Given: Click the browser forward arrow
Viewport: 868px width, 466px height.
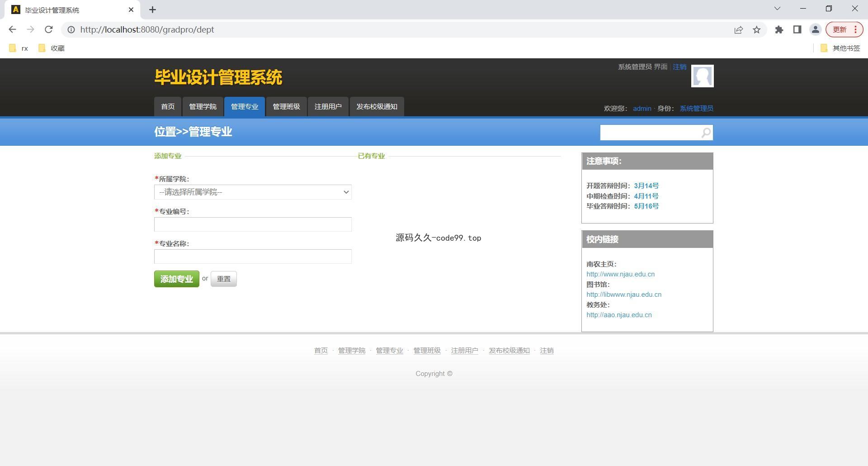Looking at the screenshot, I should (30, 29).
